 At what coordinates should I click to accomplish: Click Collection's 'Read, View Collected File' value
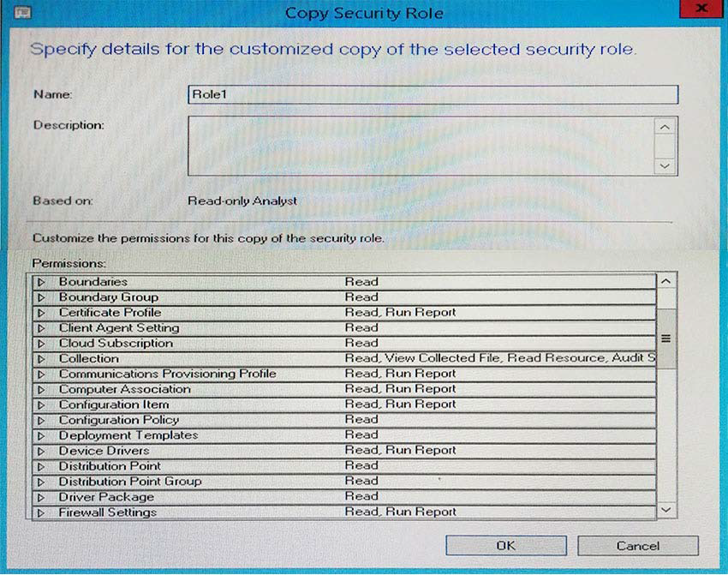pos(500,358)
